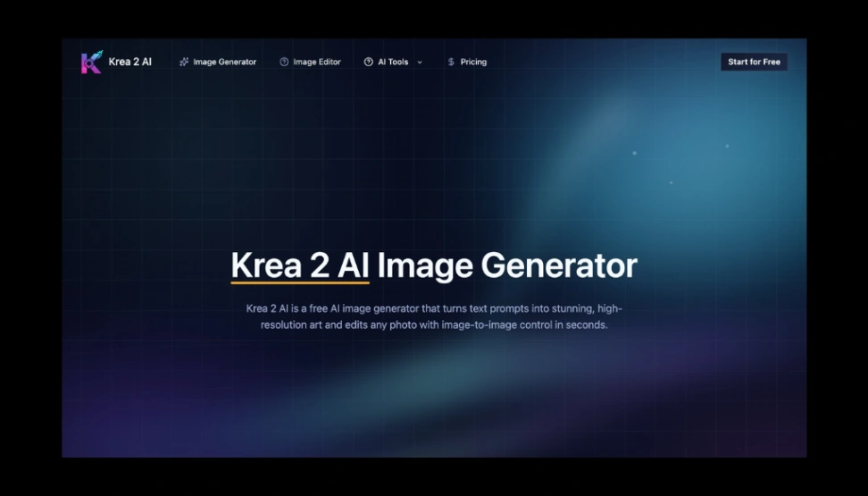Click the Krea 2 AI logo icon
868x496 pixels.
coord(92,62)
